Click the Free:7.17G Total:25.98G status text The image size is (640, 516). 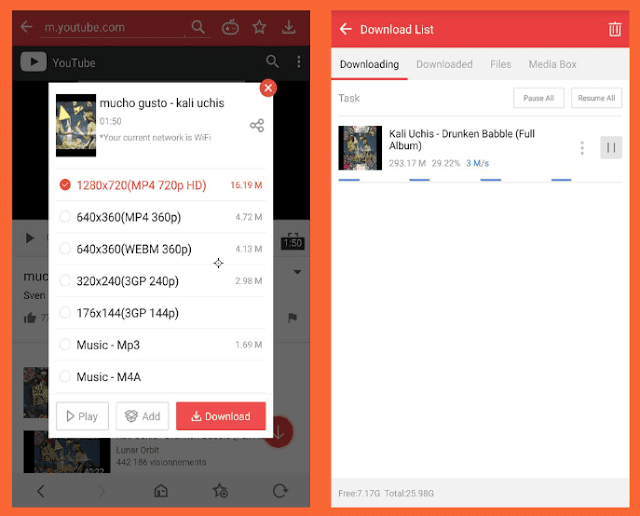[386, 493]
